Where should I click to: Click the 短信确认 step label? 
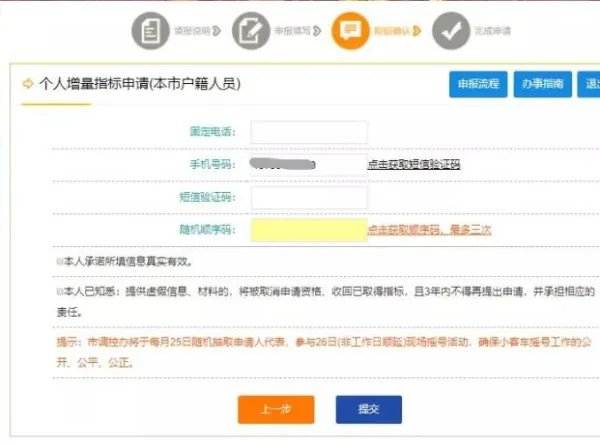392,31
